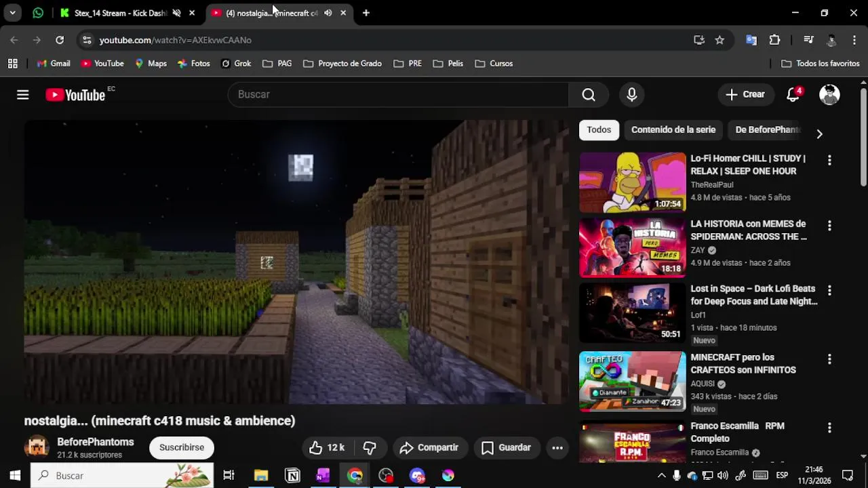Open the Chrome extensions puzzle icon
Image resolution: width=868 pixels, height=488 pixels.
coord(774,40)
